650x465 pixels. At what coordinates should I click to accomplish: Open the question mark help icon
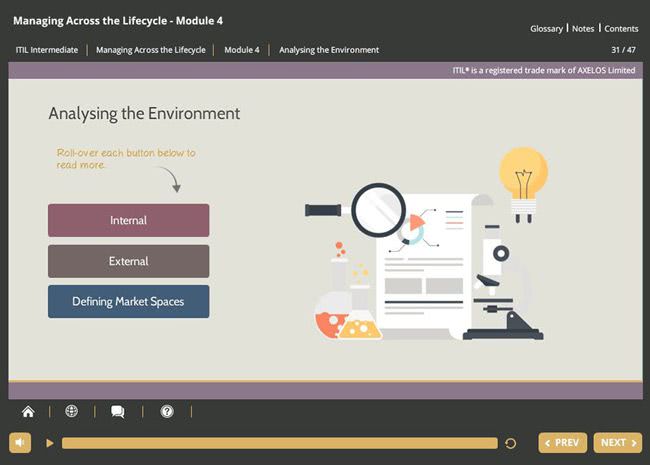coord(167,412)
